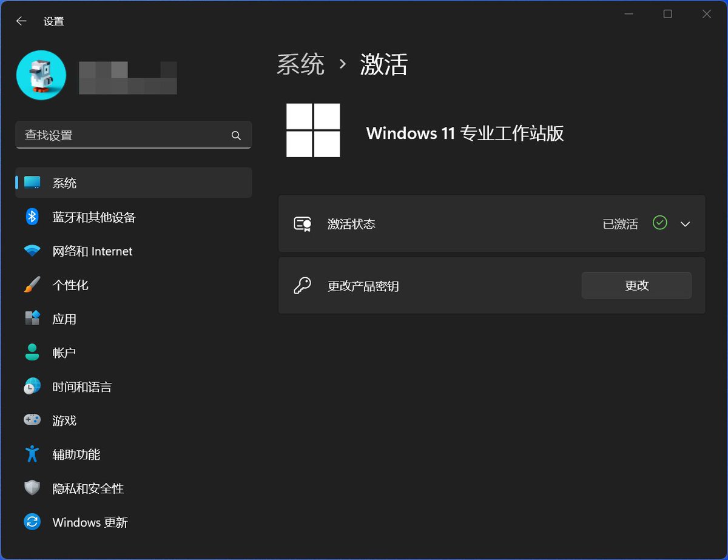Viewport: 728px width, 560px height.
Task: Click the 激活状态 label
Action: click(351, 224)
